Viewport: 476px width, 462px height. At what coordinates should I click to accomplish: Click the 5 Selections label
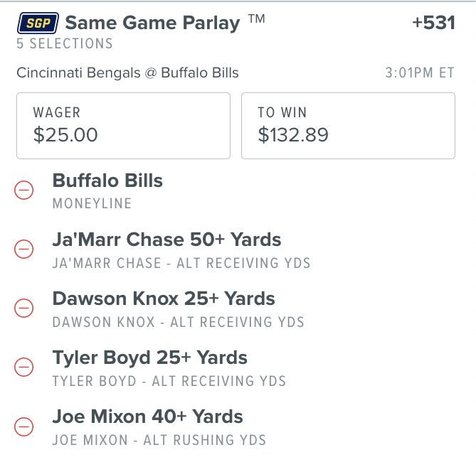pos(65,44)
